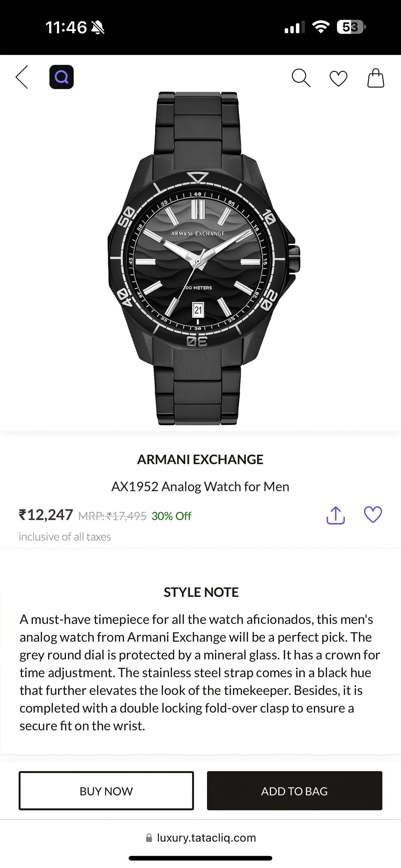Tap the ₹12,247 selling price
This screenshot has width=401, height=868.
[x=46, y=515]
